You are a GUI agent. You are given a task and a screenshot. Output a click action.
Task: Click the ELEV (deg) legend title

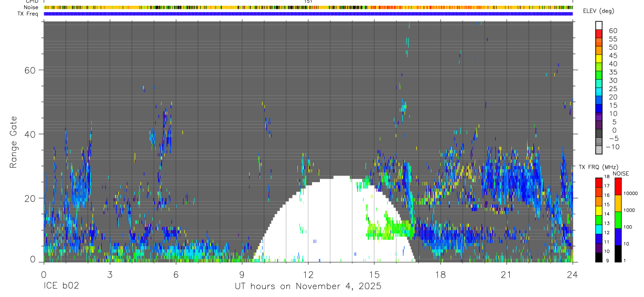click(x=599, y=11)
